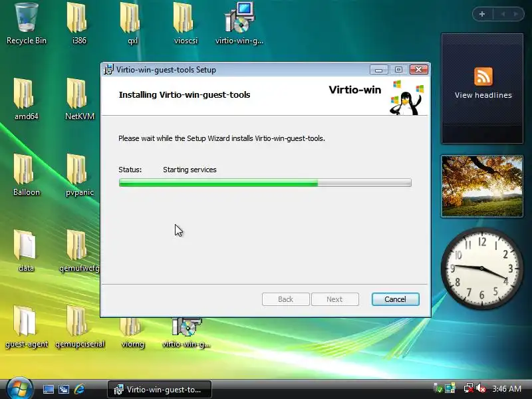The width and height of the screenshot is (532, 399).
Task: Click Virtio-win-guest-to... taskbar button
Action: tap(160, 389)
